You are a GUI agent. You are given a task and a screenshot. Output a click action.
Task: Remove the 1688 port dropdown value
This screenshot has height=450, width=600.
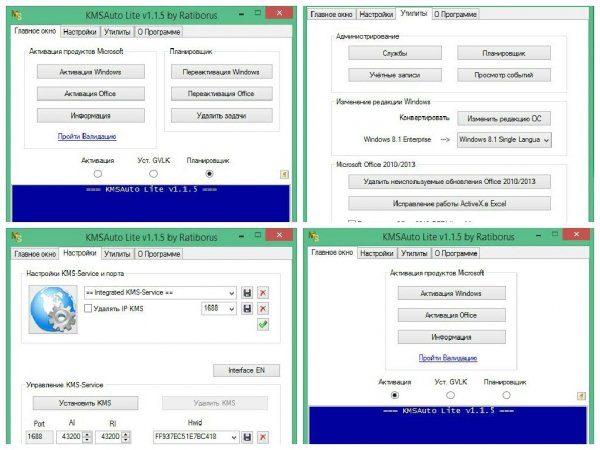click(x=263, y=309)
